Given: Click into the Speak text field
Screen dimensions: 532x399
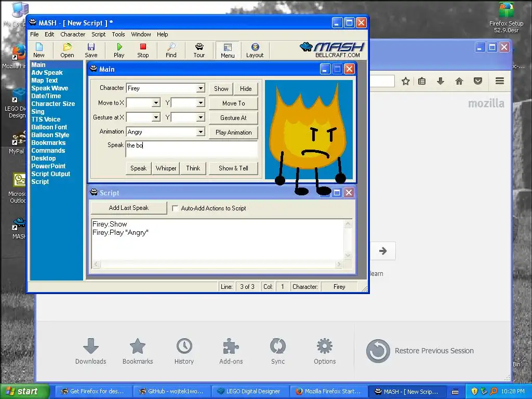Looking at the screenshot, I should [192, 149].
